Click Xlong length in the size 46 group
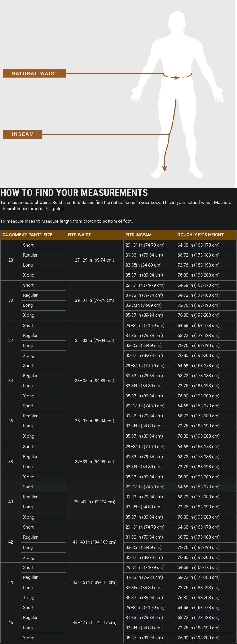The image size is (237, 644). coord(29,638)
